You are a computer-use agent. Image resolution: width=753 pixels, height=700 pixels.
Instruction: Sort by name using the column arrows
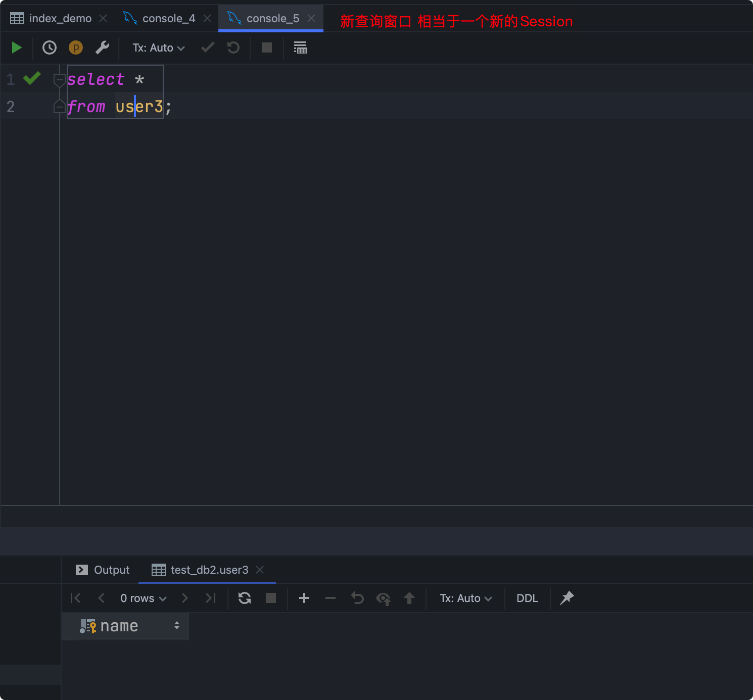click(177, 626)
